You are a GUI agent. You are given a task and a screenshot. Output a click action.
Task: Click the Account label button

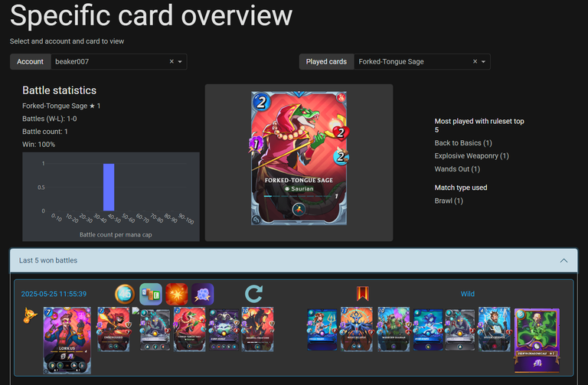click(30, 61)
